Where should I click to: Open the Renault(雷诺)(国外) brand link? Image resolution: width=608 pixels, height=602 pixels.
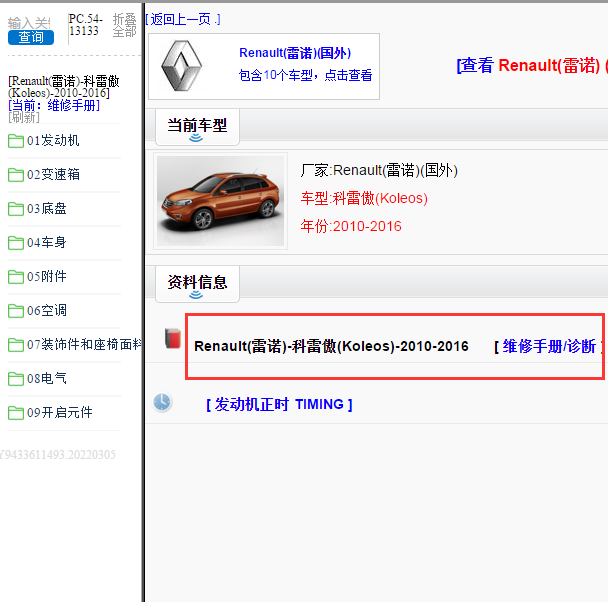click(x=295, y=53)
